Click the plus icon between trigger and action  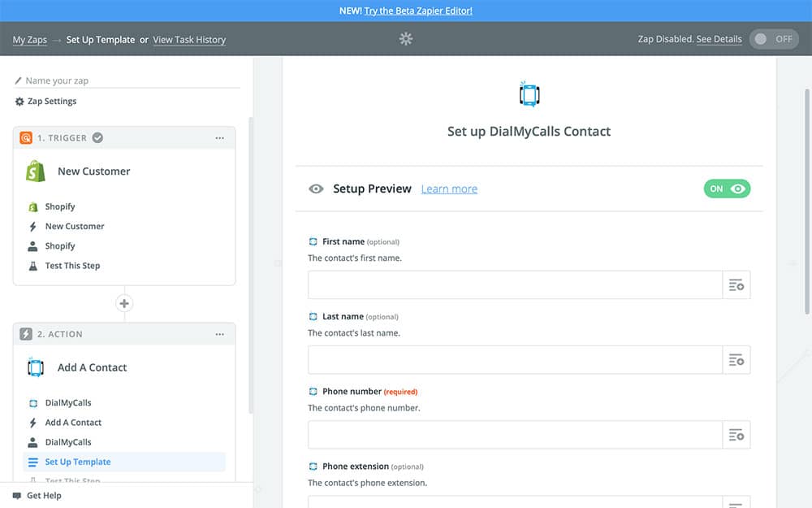124,304
